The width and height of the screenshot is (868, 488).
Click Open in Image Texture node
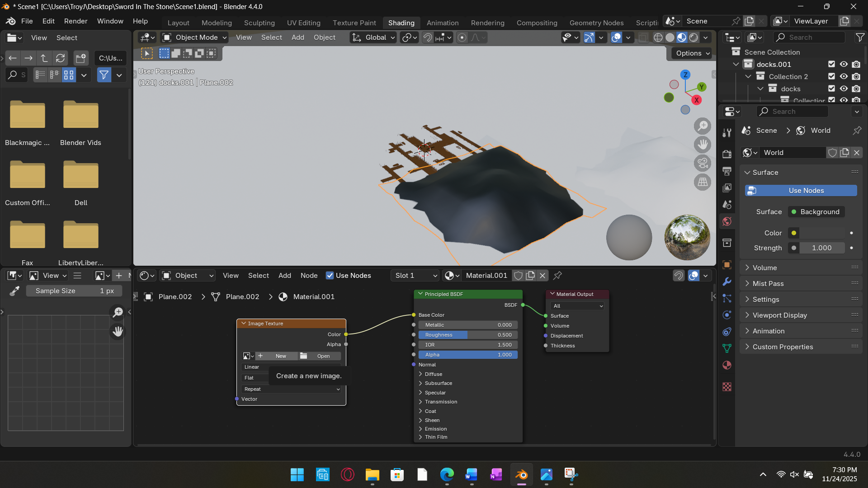[320, 356]
